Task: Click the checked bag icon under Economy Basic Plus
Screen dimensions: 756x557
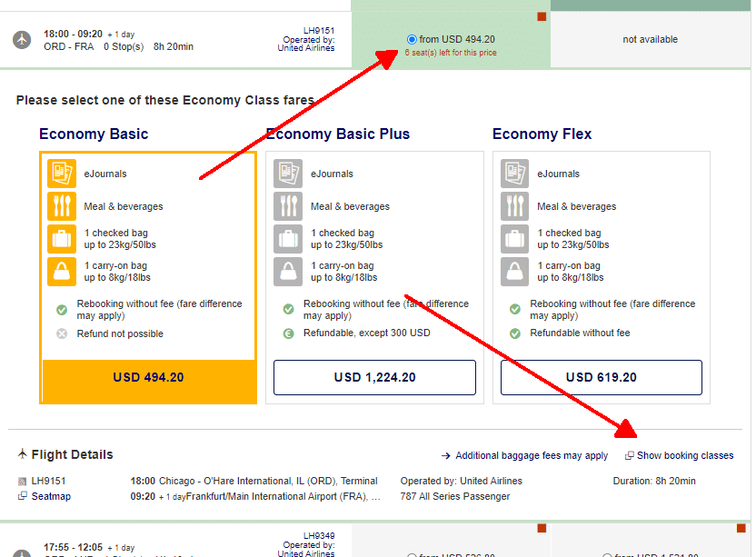Action: 287,238
